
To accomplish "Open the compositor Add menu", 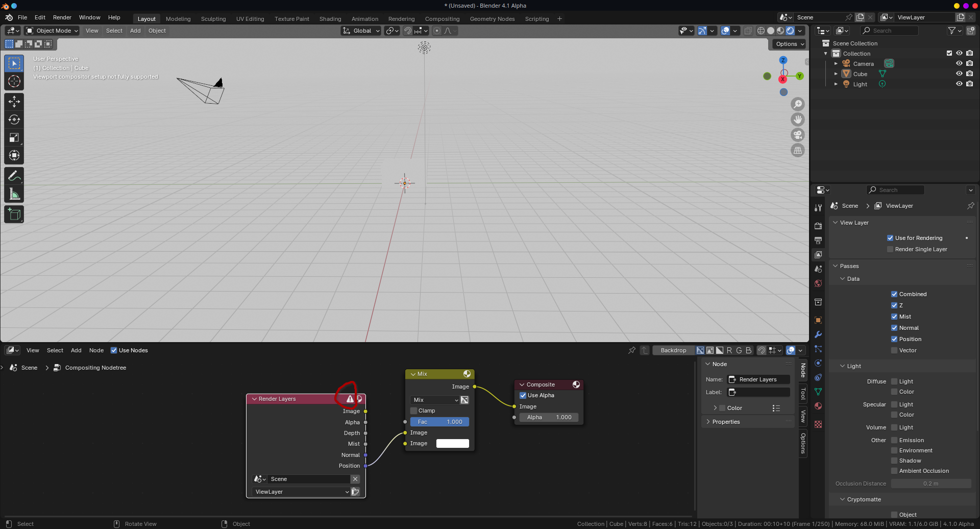I will tap(76, 350).
